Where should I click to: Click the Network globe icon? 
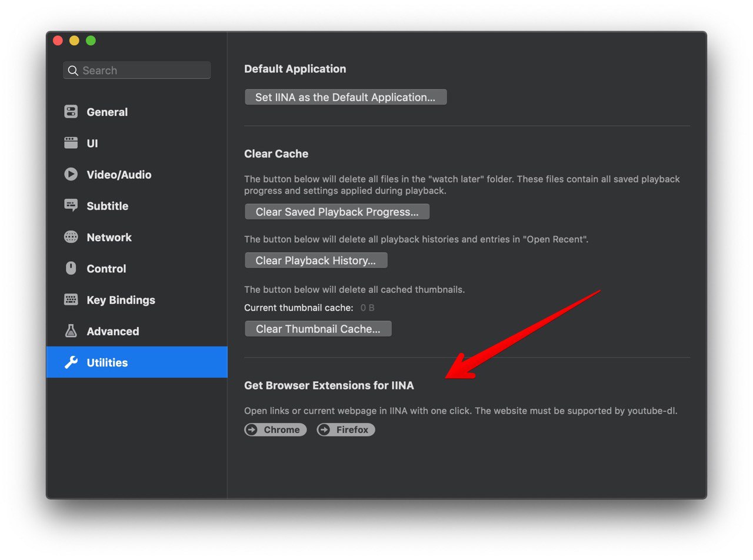tap(71, 237)
